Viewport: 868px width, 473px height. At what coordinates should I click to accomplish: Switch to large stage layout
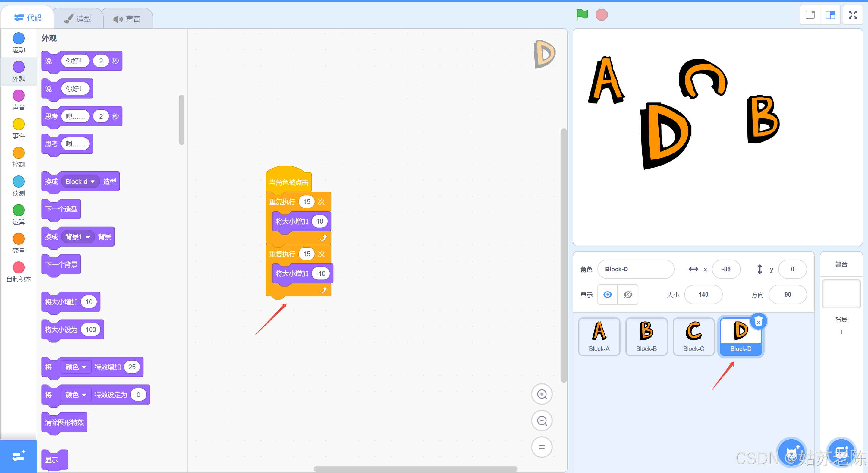830,15
